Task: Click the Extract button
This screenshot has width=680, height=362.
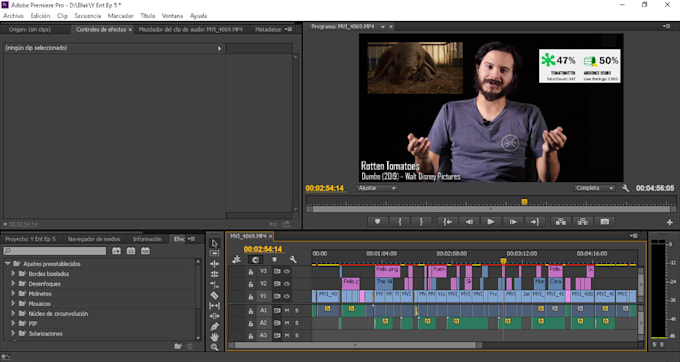Action: (x=582, y=222)
